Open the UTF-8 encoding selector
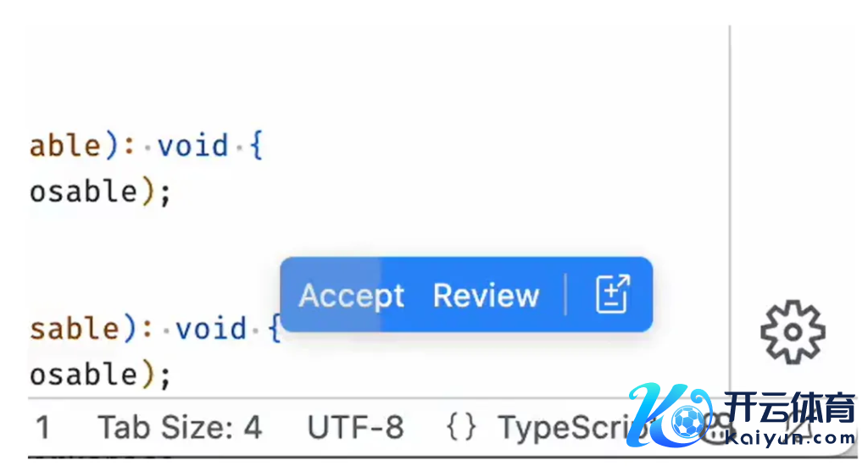This screenshot has height=466, width=868. [x=355, y=428]
